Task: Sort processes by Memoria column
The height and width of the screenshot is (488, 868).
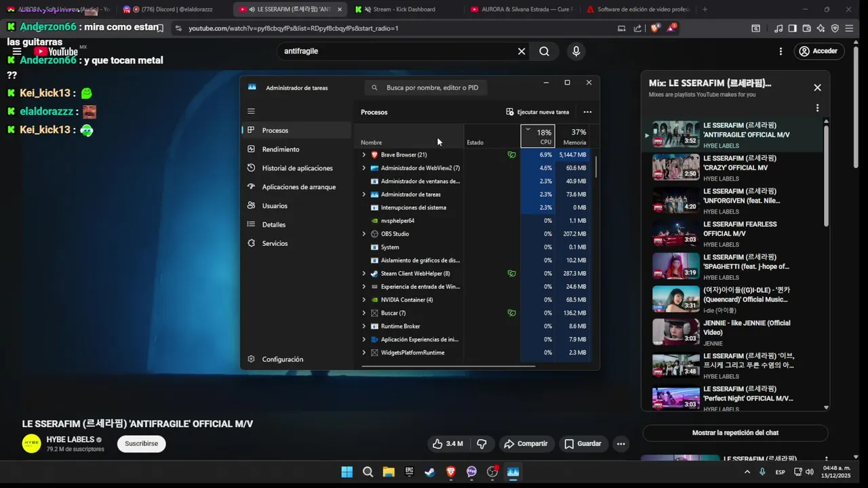Action: coord(574,136)
